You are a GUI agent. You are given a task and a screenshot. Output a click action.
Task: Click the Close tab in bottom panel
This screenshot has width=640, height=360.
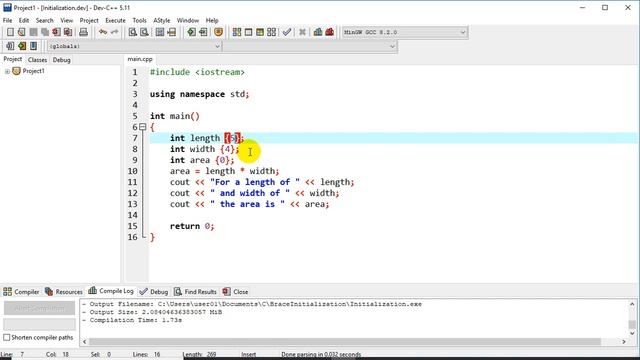pos(236,291)
